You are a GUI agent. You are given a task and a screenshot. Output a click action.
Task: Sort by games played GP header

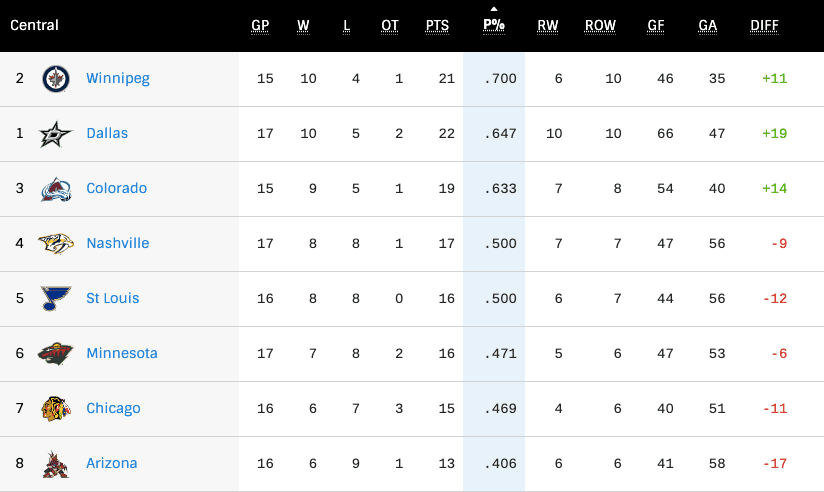pyautogui.click(x=260, y=26)
